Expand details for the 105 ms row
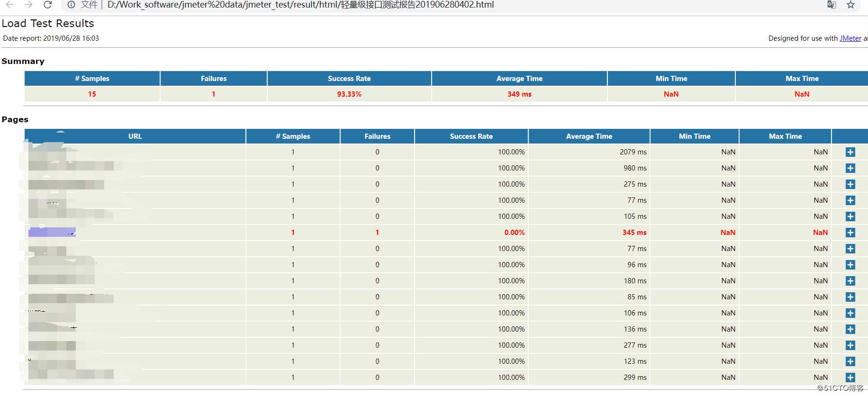The height and width of the screenshot is (396, 868). tap(850, 216)
